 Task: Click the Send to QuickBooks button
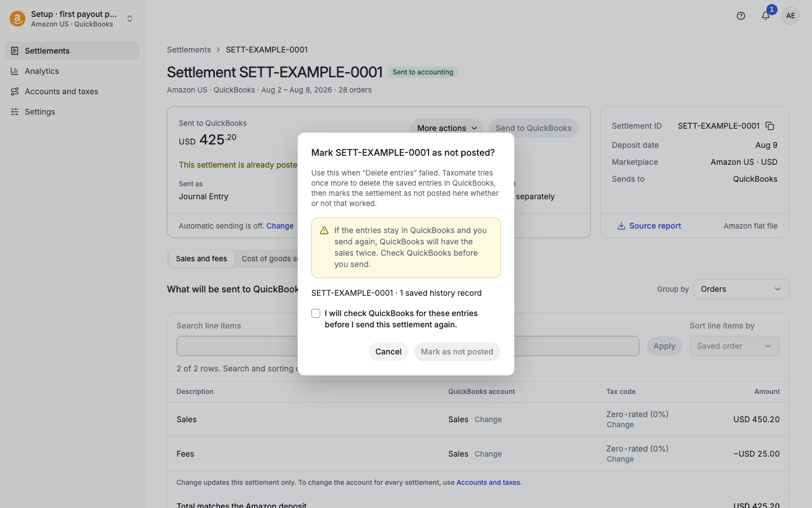pos(533,128)
